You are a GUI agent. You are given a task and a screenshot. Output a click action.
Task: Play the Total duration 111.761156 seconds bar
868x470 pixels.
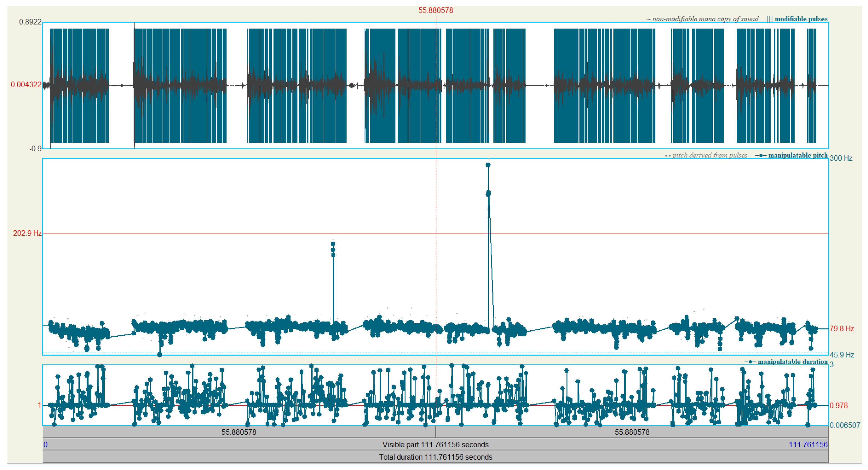tap(435, 457)
